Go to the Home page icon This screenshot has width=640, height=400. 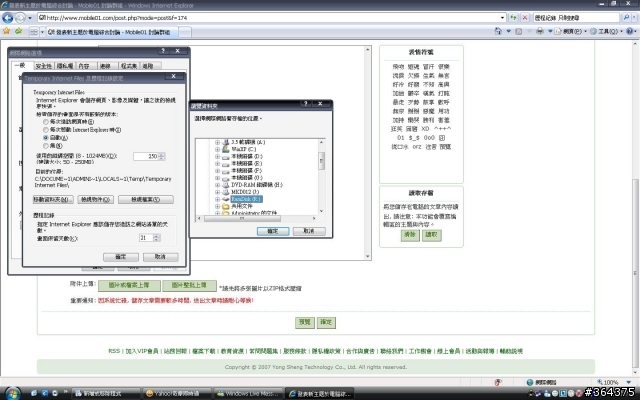498,31
